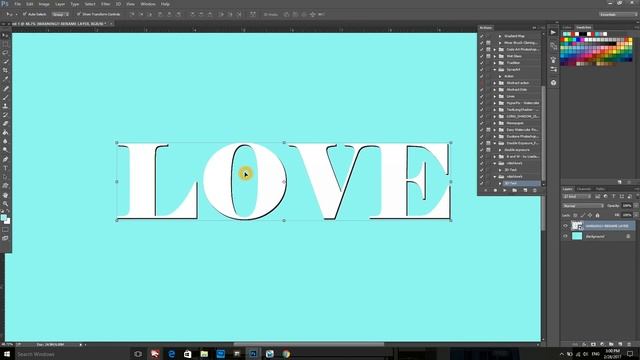Create new swatch in Swatches panel
This screenshot has width=640, height=360.
620,182
